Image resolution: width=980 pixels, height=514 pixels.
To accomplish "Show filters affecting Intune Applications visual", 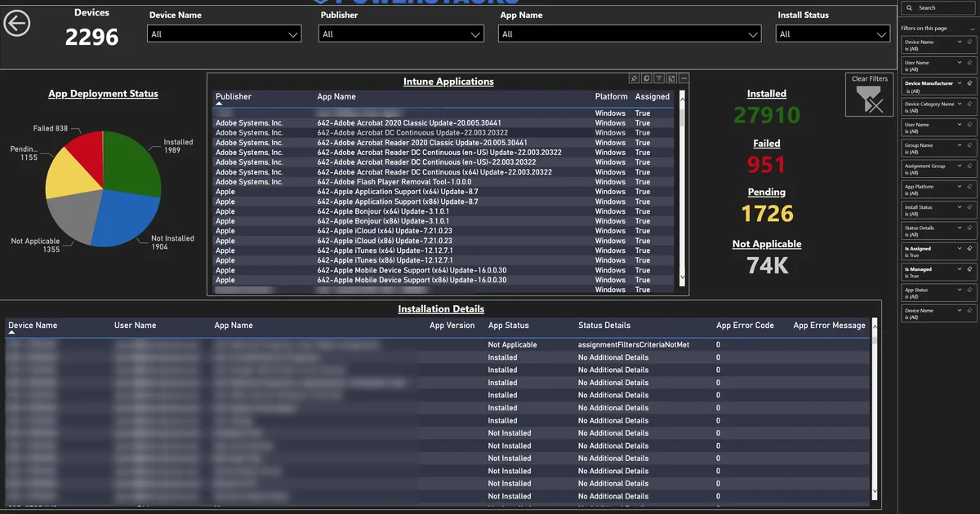I will [659, 78].
